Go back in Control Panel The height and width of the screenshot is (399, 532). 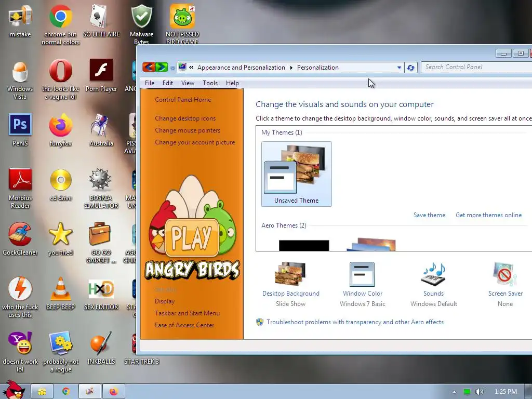(149, 67)
